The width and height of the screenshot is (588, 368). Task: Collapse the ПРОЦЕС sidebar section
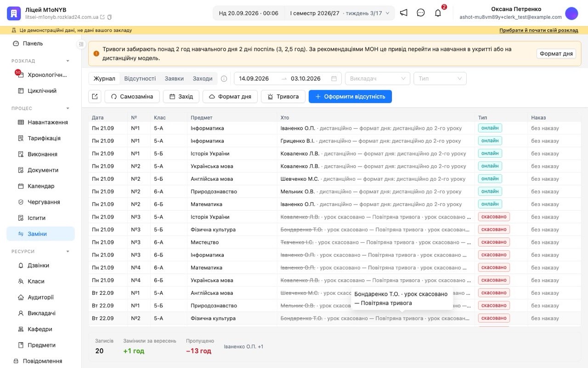68,109
